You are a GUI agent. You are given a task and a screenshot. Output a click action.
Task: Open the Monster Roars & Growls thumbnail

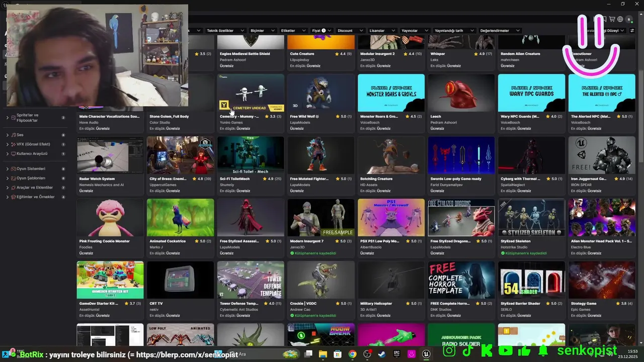click(x=391, y=93)
